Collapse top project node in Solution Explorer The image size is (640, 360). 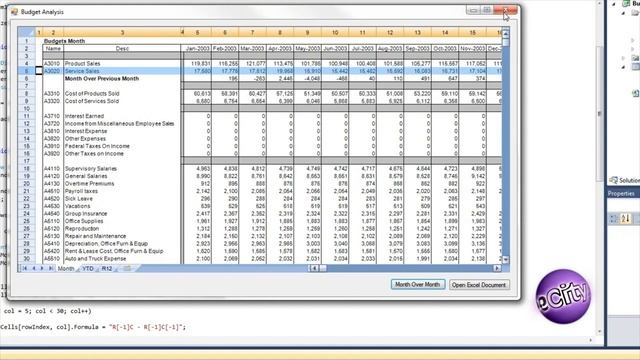[x=613, y=4]
